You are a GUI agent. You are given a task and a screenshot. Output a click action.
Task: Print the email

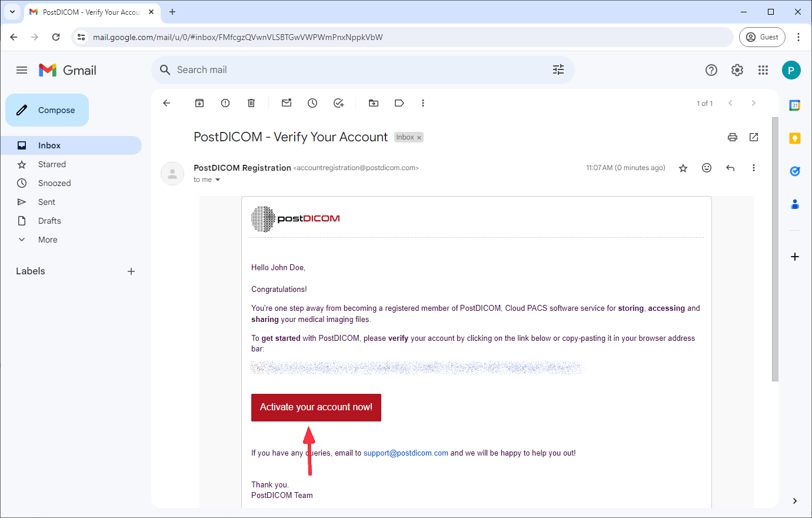tap(732, 137)
